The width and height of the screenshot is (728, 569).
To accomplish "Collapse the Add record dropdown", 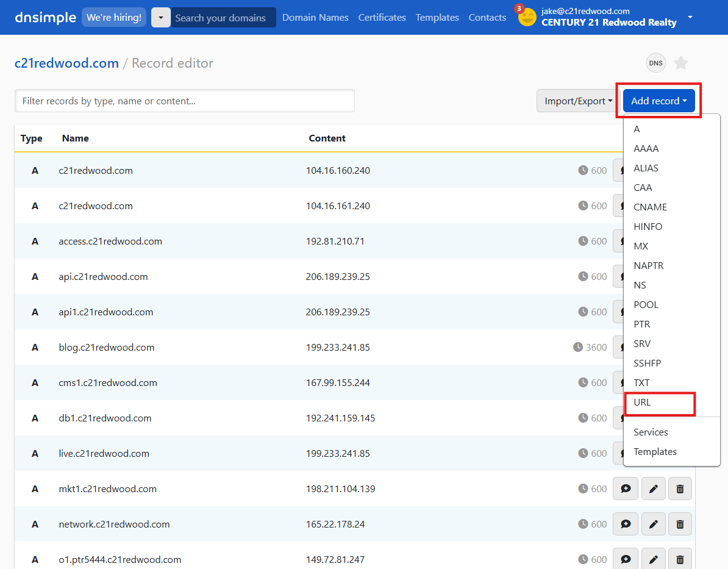I will 658,101.
